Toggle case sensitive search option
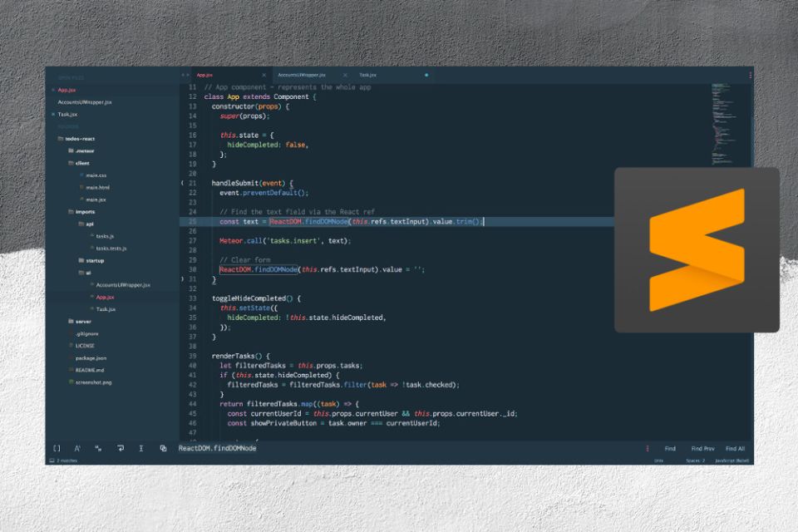 pos(77,449)
